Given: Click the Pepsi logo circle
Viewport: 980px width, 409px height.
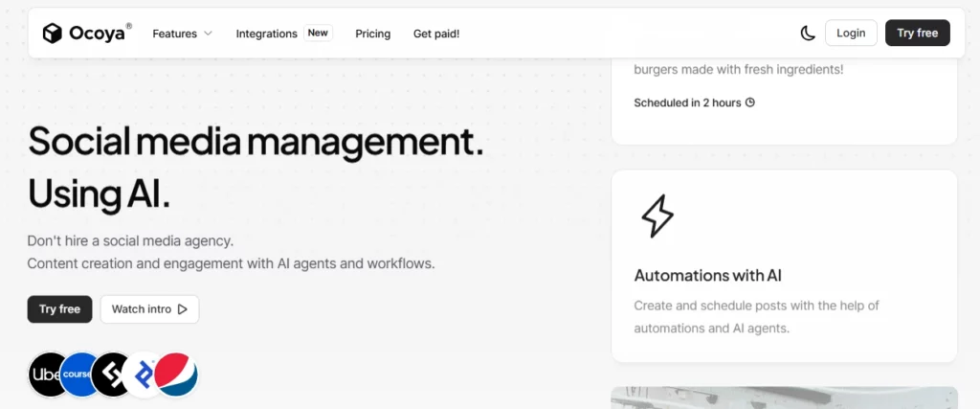Looking at the screenshot, I should [176, 375].
